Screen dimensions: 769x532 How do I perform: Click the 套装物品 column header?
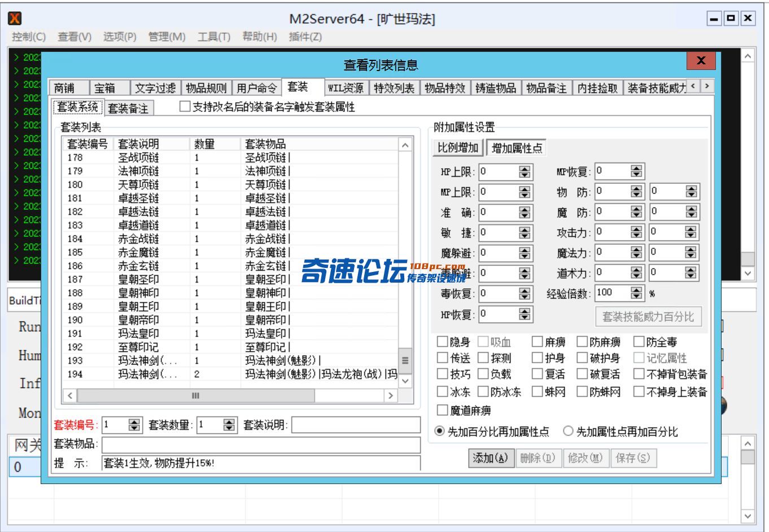pos(319,144)
